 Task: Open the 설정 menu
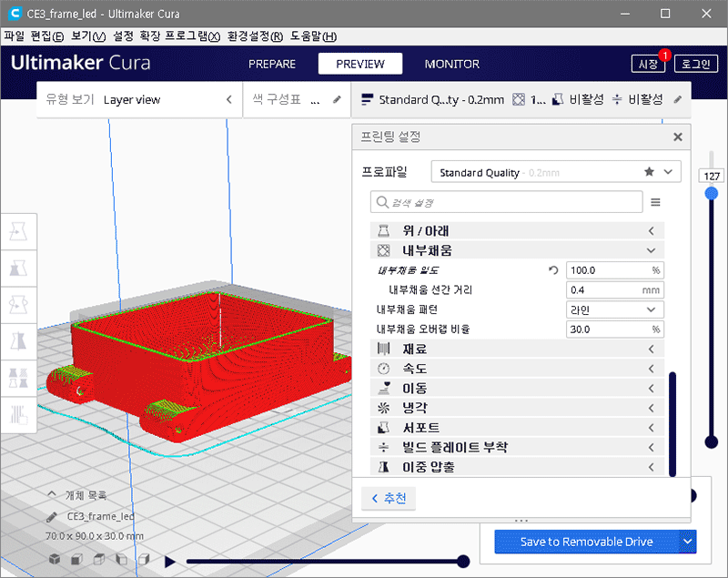124,36
